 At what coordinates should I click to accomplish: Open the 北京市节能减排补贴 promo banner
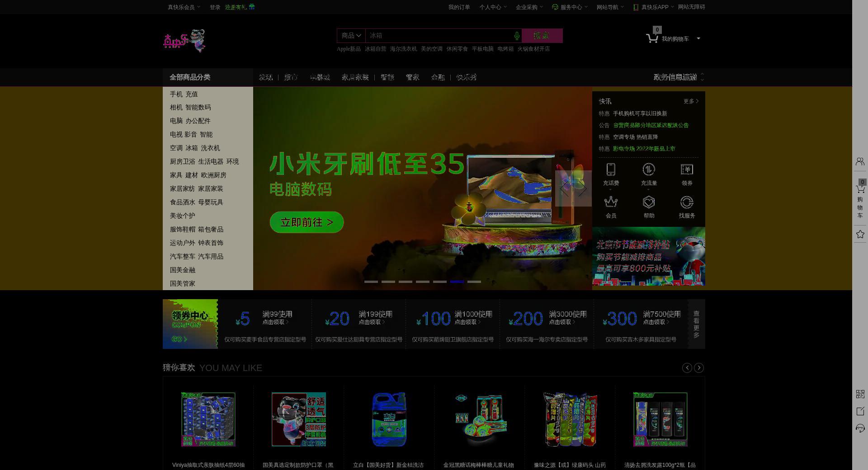(x=649, y=256)
